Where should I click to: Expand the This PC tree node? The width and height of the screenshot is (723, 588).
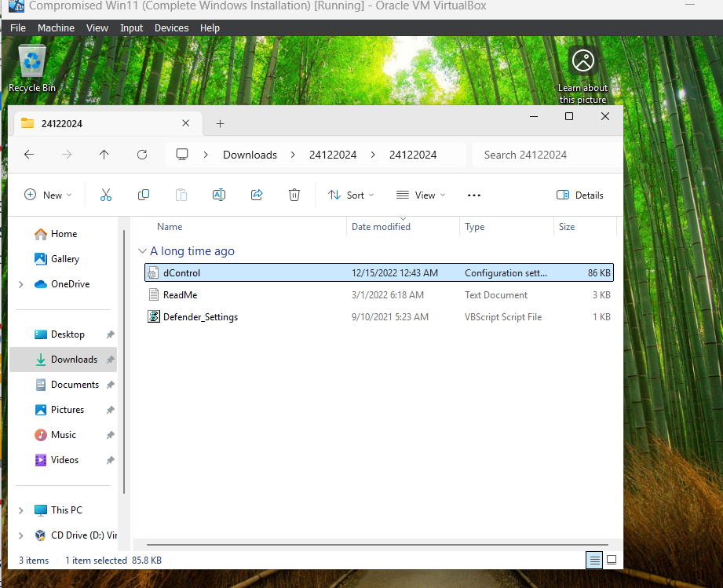tap(20, 510)
